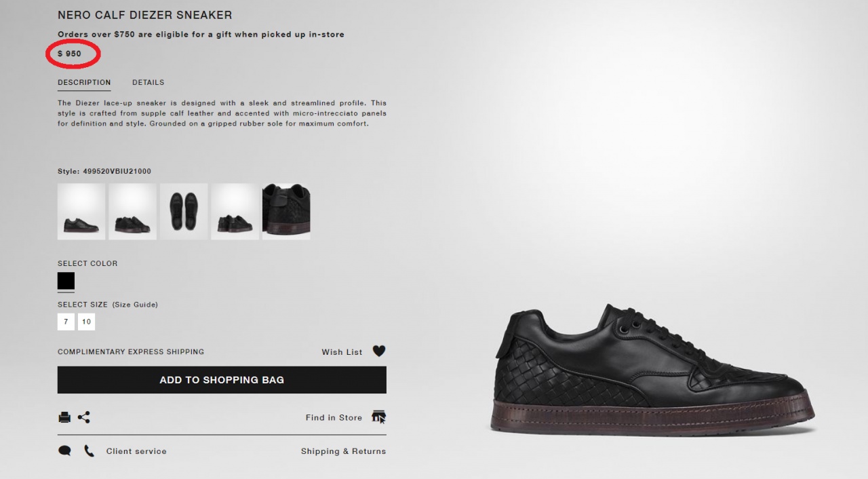
Task: View the top-down pair thumbnail
Action: [184, 211]
